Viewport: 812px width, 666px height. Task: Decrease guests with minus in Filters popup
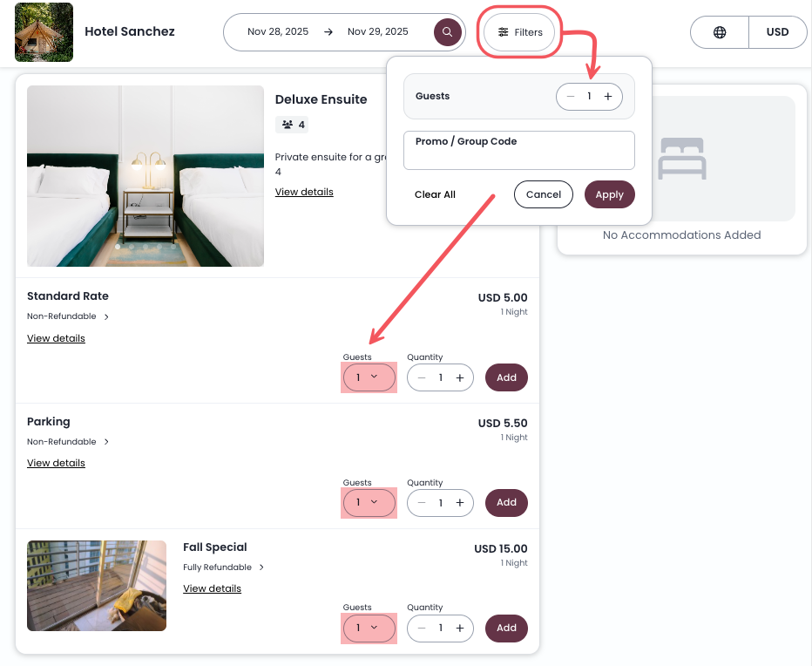coord(571,97)
